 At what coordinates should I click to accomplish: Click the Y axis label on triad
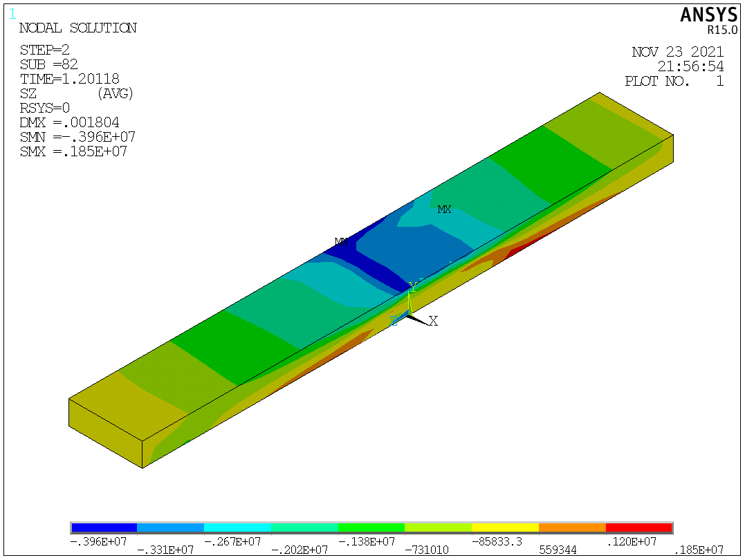413,286
